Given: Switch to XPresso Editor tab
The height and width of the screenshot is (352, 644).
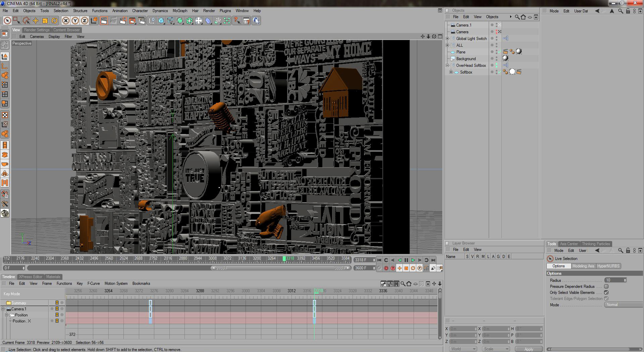Looking at the screenshot, I should coord(31,277).
